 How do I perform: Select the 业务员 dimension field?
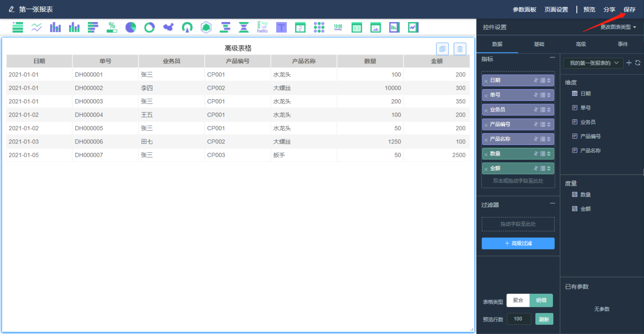(584, 122)
